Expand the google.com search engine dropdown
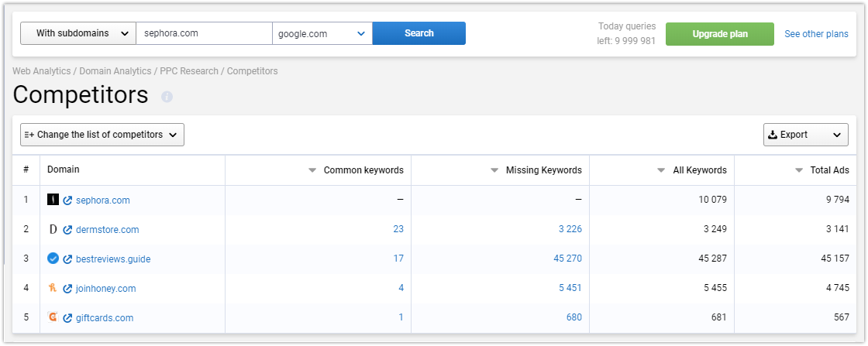The image size is (868, 346). coord(322,33)
